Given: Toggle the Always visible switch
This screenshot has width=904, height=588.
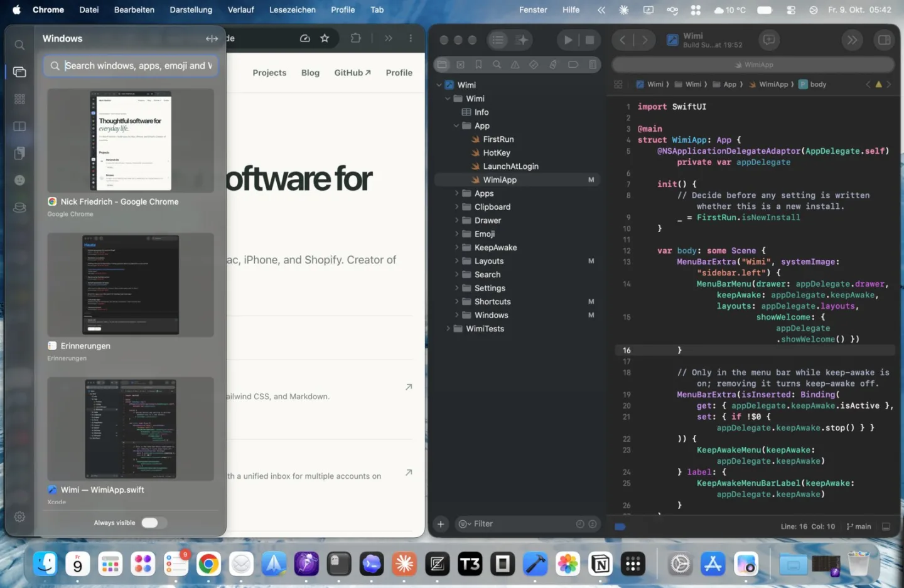Looking at the screenshot, I should 154,523.
